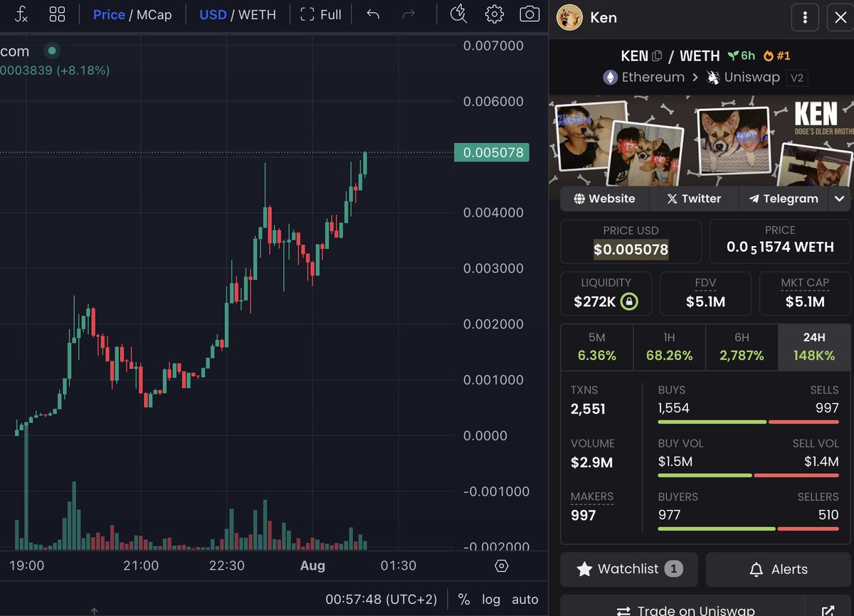Switch chart to Price mode
The width and height of the screenshot is (854, 616).
click(x=109, y=14)
